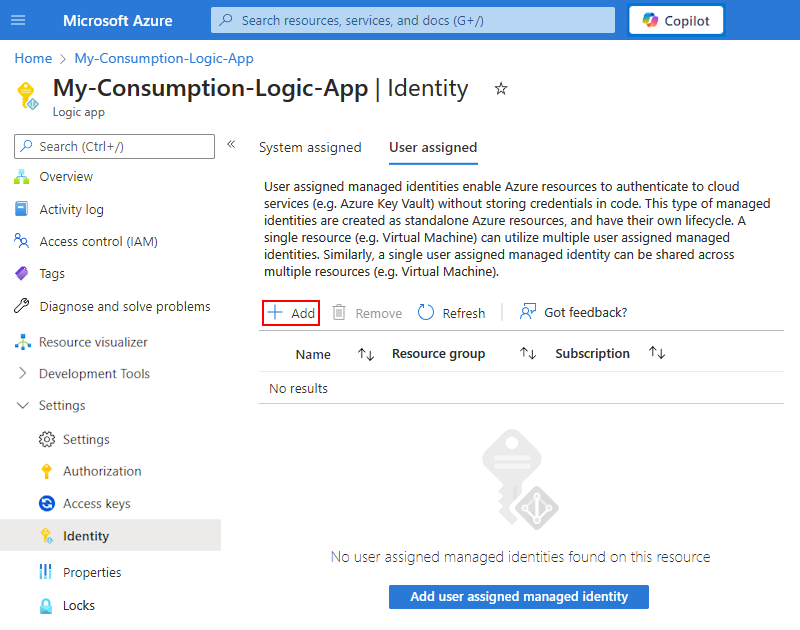Click the Activity log icon

pos(21,209)
